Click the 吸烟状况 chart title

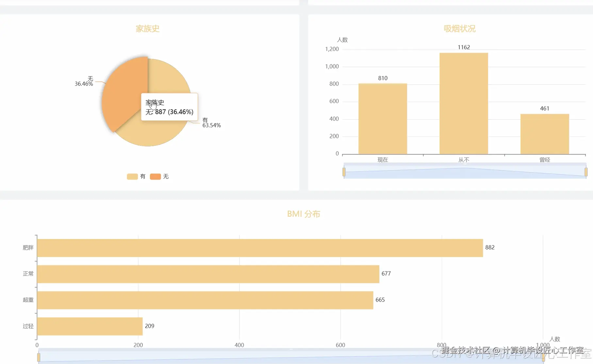point(459,29)
